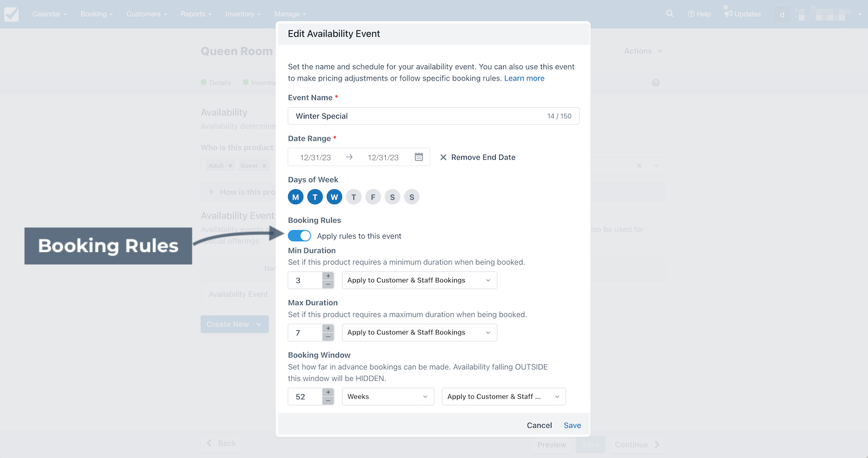Click the Event Name input field

click(x=433, y=116)
